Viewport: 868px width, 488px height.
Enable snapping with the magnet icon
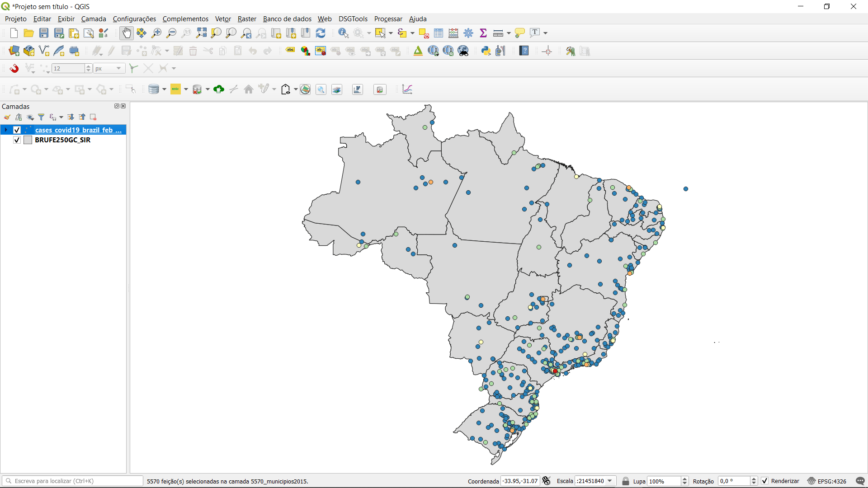[14, 68]
